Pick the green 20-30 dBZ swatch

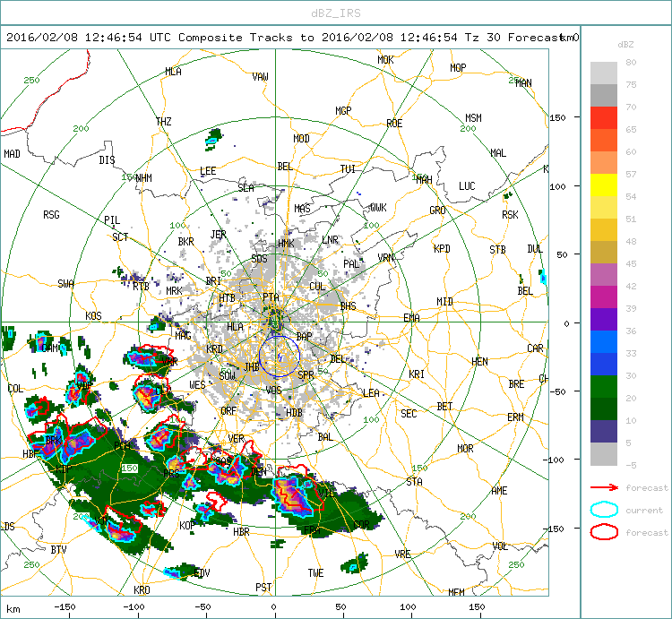[x=603, y=386]
